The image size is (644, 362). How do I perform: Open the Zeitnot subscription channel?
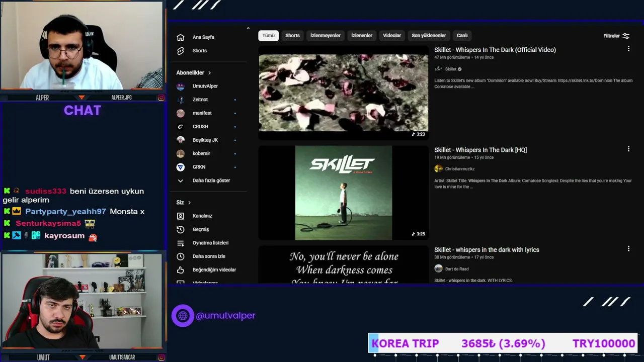[x=200, y=100]
